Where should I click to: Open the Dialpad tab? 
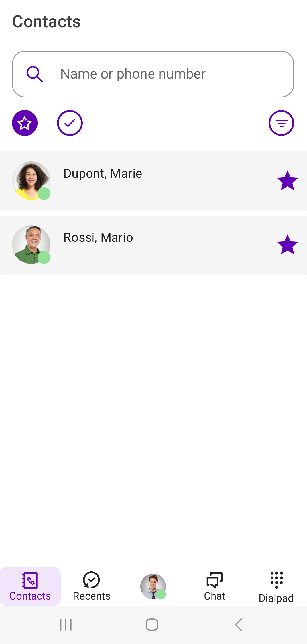(x=276, y=586)
